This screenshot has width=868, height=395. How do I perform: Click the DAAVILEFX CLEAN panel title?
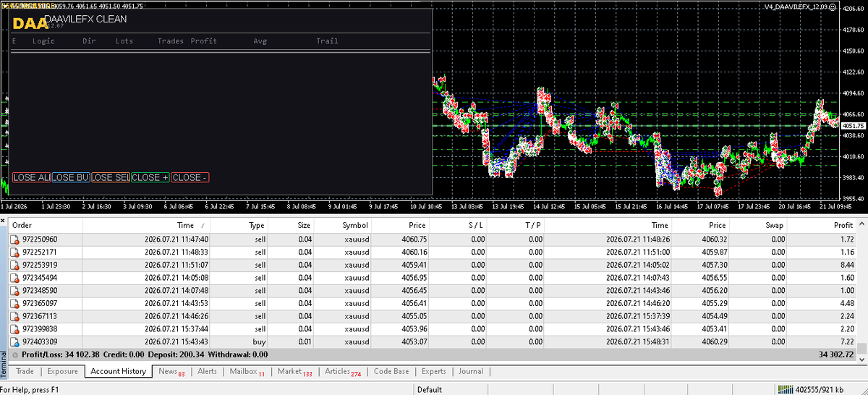(85, 19)
